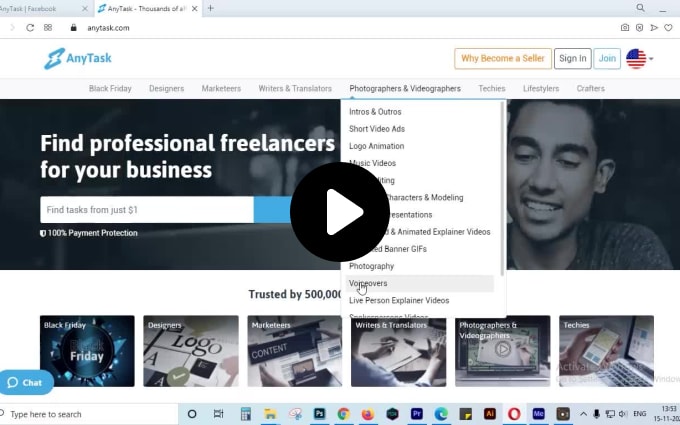Open Calculator from the taskbar

pos(245,414)
